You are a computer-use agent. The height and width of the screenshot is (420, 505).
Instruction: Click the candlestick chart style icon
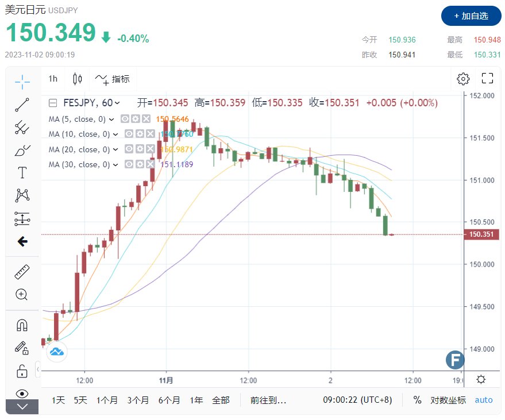click(x=78, y=79)
